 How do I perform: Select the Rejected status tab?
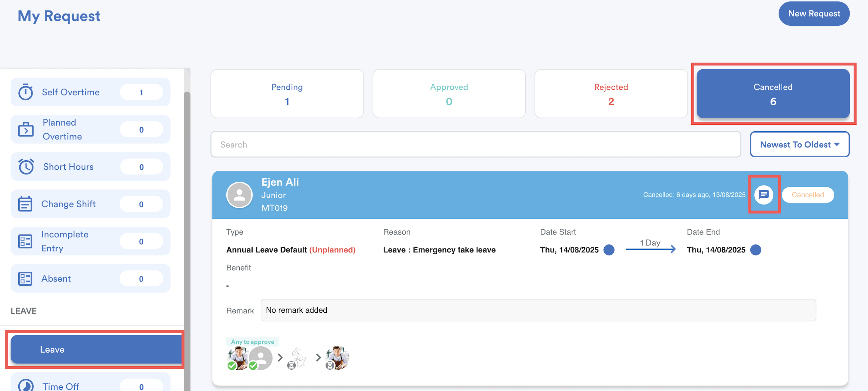coord(611,94)
